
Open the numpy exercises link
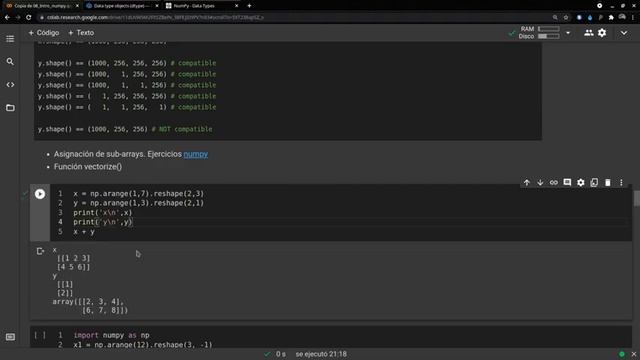pos(196,154)
